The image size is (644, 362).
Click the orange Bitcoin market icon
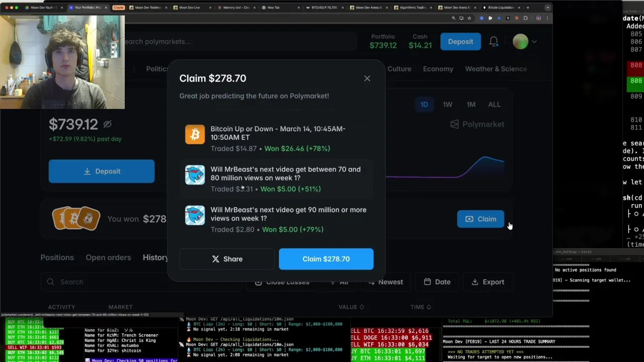pyautogui.click(x=195, y=134)
